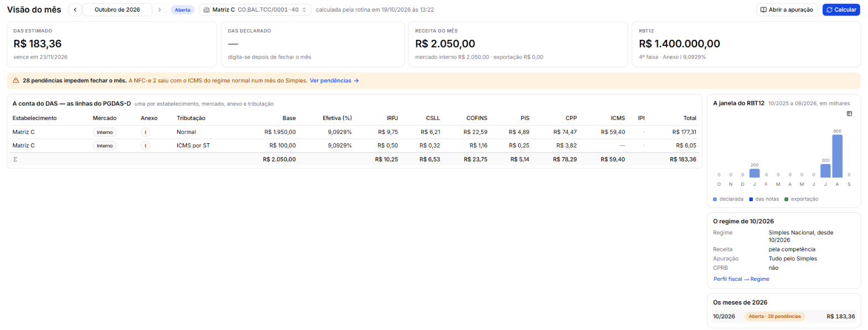868x330 pixels.
Task: Click the table view icon in RBT12 chart
Action: (x=849, y=113)
